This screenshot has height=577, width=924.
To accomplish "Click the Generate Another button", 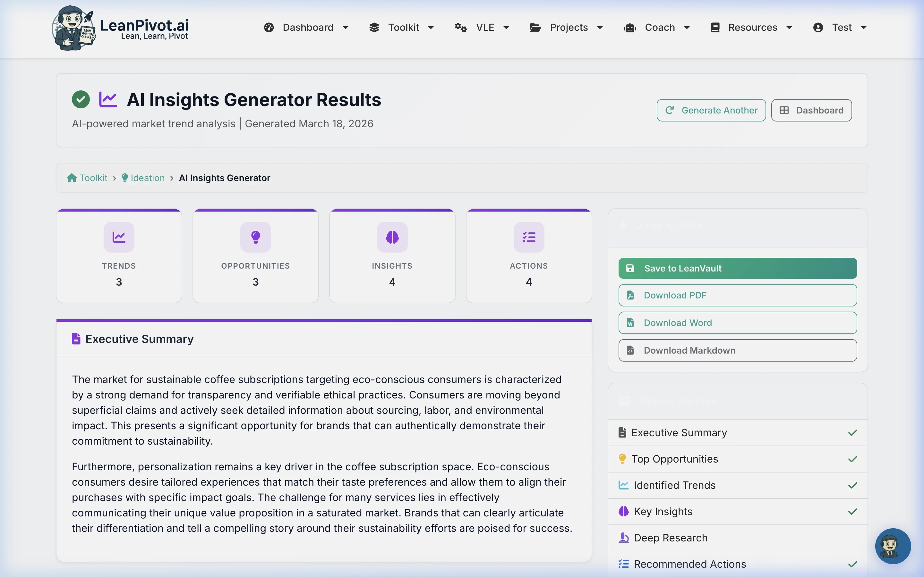I will [711, 110].
